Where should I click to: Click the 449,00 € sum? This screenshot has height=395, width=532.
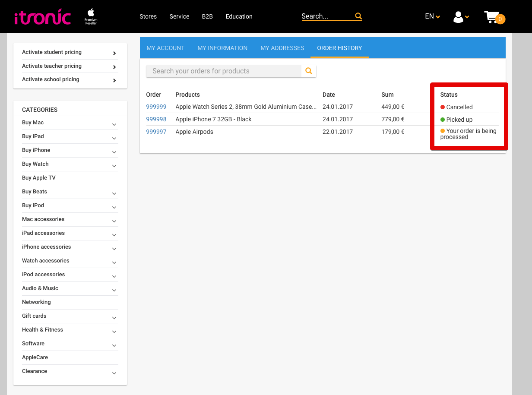[393, 107]
